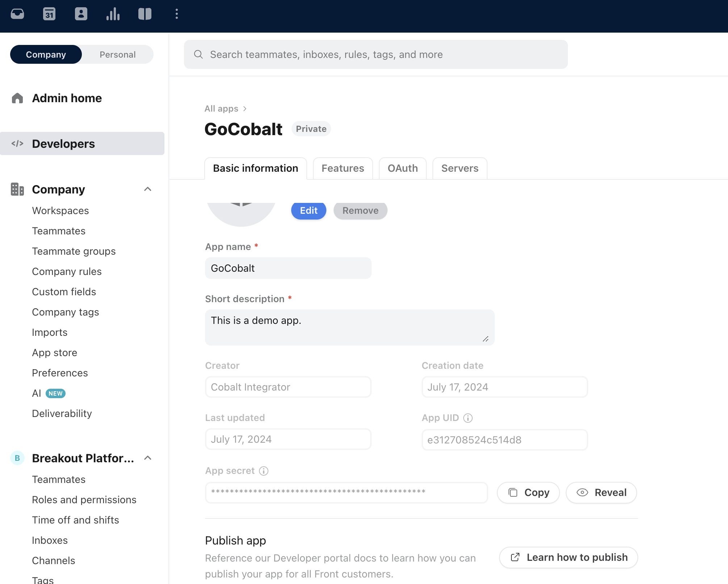The width and height of the screenshot is (728, 584).
Task: Click Learn how to publish link
Action: tap(569, 558)
